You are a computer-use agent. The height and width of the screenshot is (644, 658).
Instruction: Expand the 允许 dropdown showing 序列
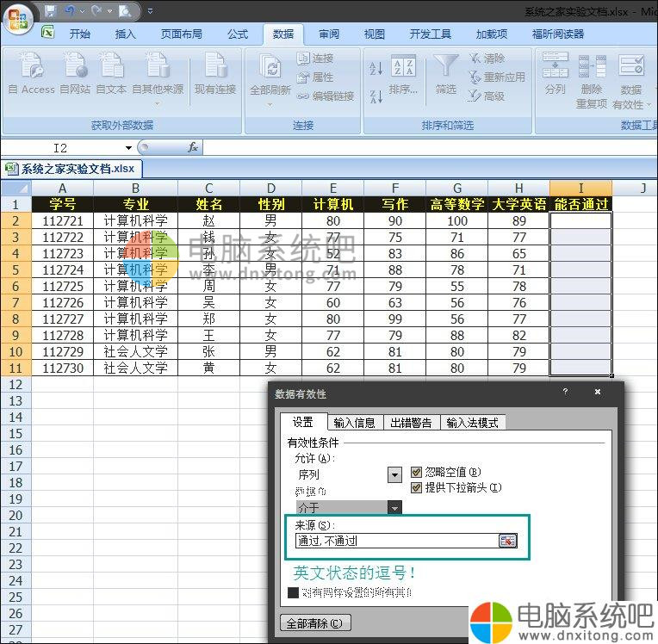click(x=394, y=474)
